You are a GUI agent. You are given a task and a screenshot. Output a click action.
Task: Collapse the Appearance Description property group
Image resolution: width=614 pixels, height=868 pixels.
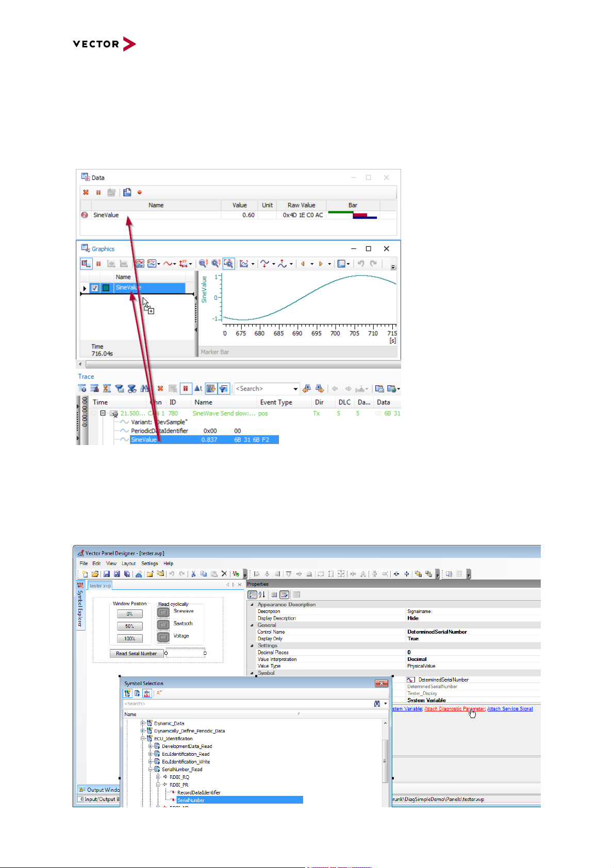252,605
